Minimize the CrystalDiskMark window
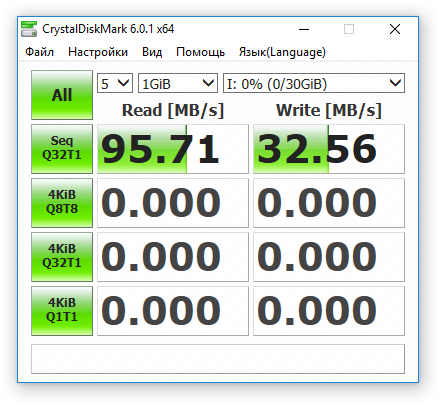This screenshot has width=440, height=405. coord(304,29)
